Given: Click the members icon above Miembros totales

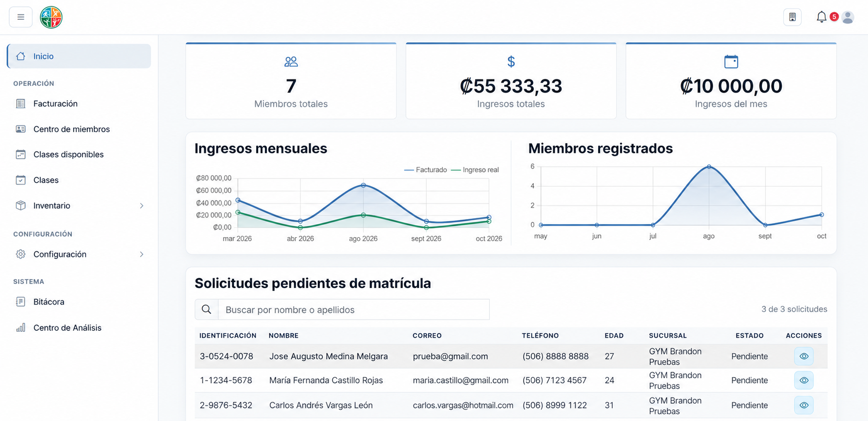Looking at the screenshot, I should 291,62.
